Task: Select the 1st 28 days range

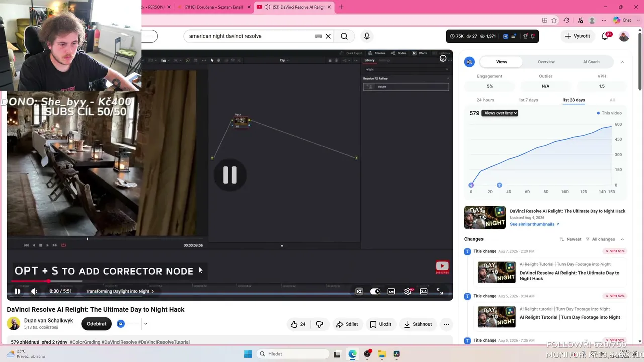Action: (574, 100)
